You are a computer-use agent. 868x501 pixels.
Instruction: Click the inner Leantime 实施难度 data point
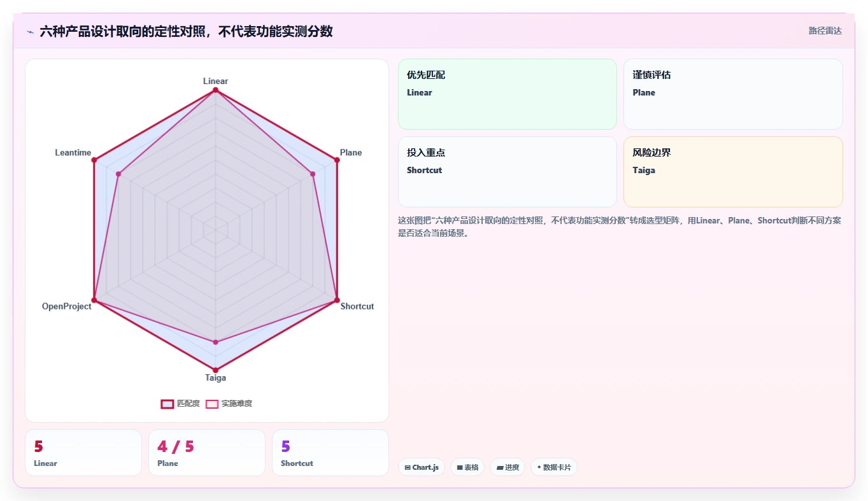(118, 174)
